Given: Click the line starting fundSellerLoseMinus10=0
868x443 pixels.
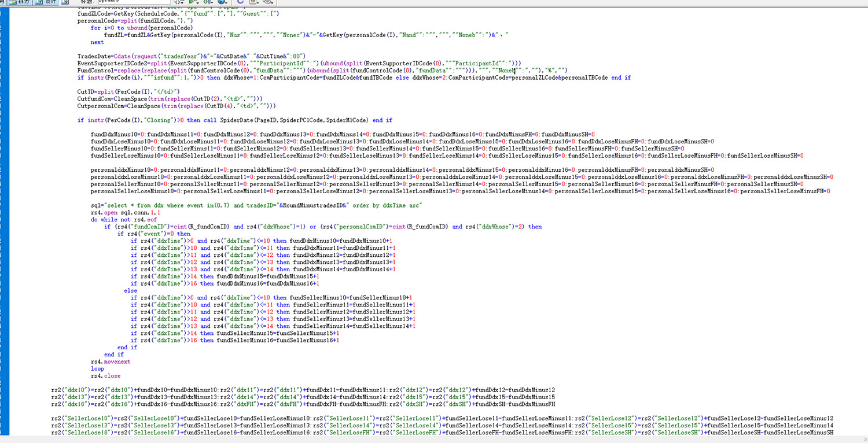Looking at the screenshot, I should point(447,156).
